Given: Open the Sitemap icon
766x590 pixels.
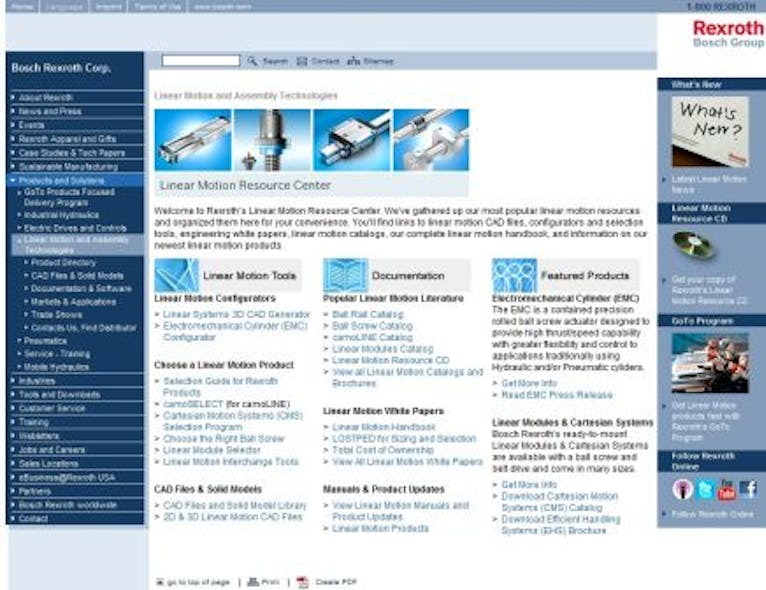Looking at the screenshot, I should click(x=353, y=61).
